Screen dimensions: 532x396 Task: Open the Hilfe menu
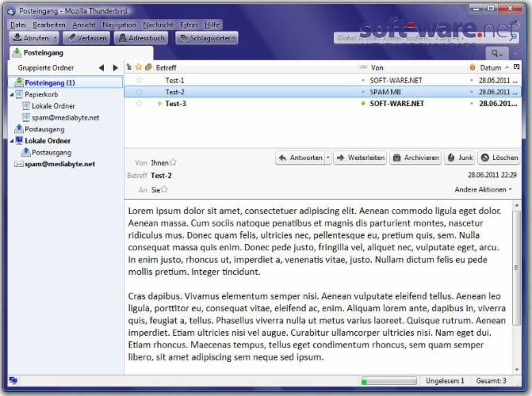tap(212, 25)
